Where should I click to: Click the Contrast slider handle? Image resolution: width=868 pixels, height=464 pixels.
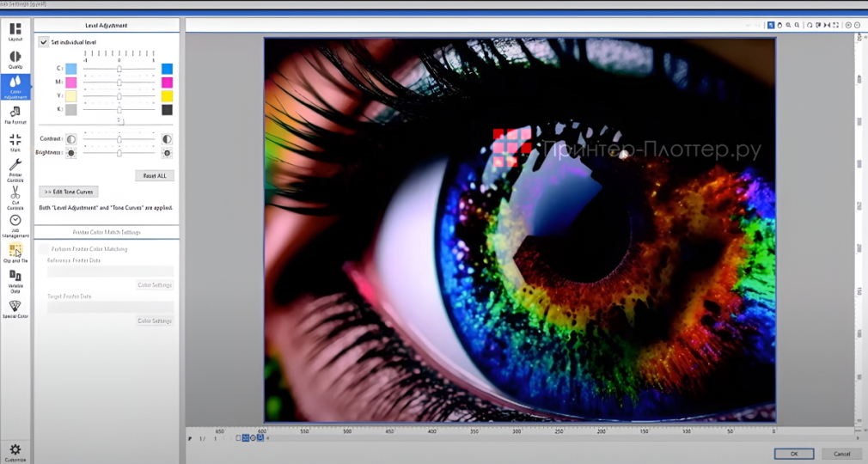(119, 139)
